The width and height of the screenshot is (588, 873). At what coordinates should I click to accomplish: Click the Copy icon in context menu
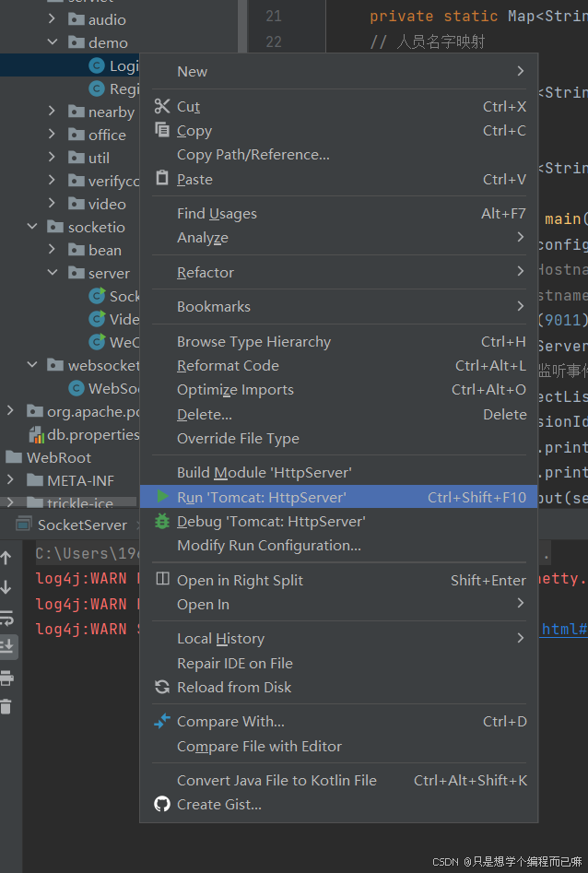(162, 130)
